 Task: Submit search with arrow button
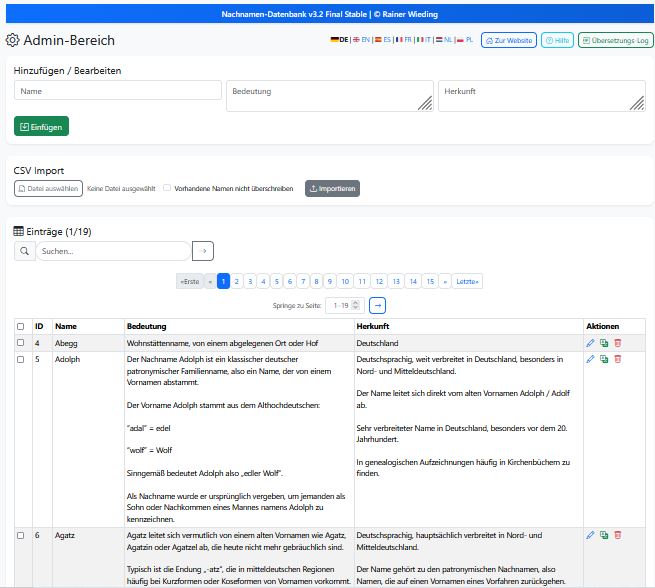coord(203,251)
